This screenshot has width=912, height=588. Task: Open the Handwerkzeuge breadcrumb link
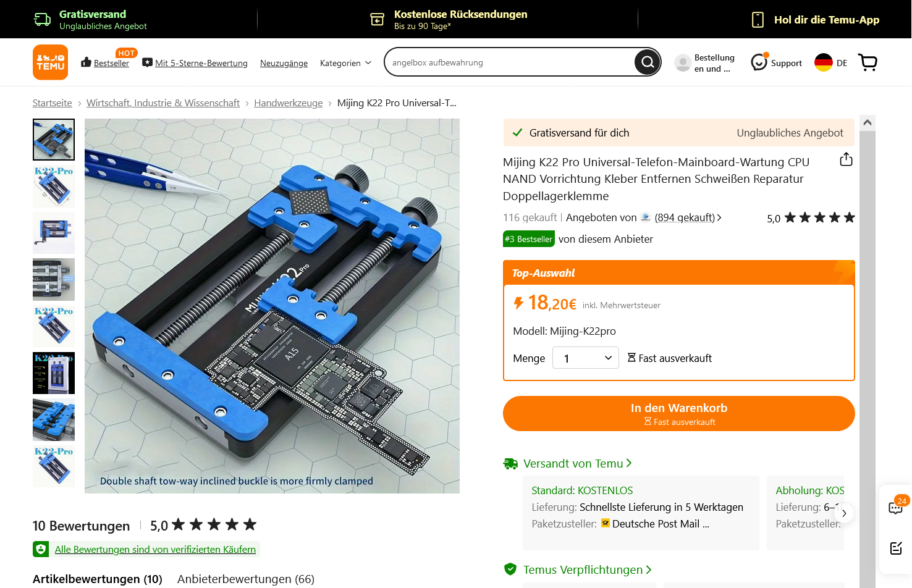[x=289, y=103]
